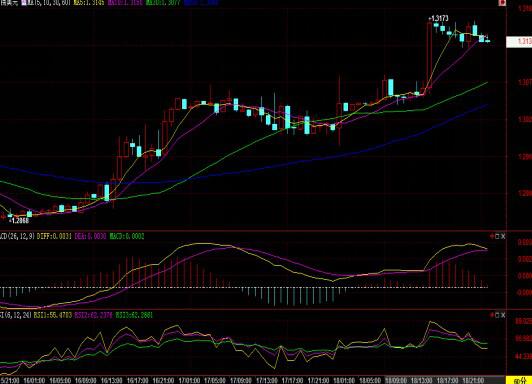Click the DIFF:0.0031 value

(54, 236)
